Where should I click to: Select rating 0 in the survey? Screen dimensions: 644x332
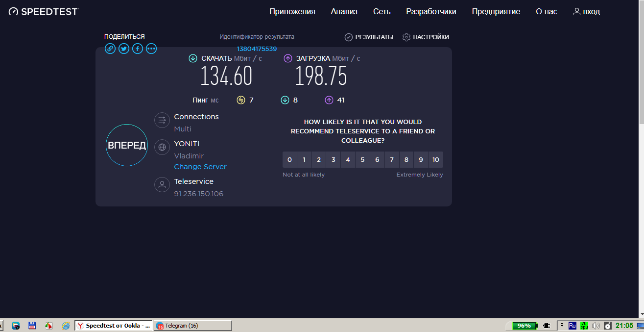[x=289, y=160]
